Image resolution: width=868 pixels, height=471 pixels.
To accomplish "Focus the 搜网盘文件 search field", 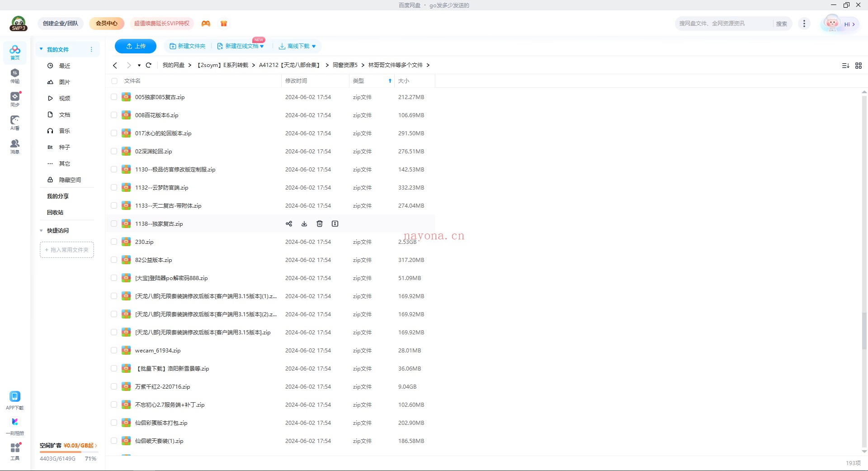I will [723, 24].
